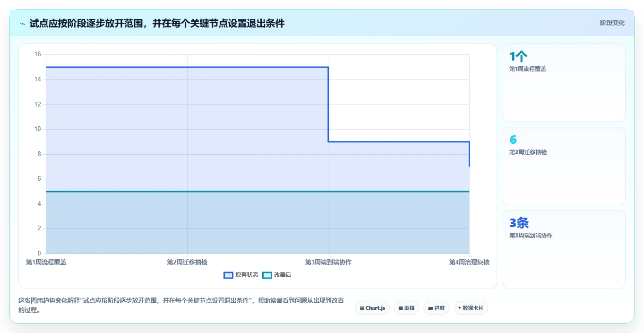Click the 阶段变化 label in header

pos(612,23)
